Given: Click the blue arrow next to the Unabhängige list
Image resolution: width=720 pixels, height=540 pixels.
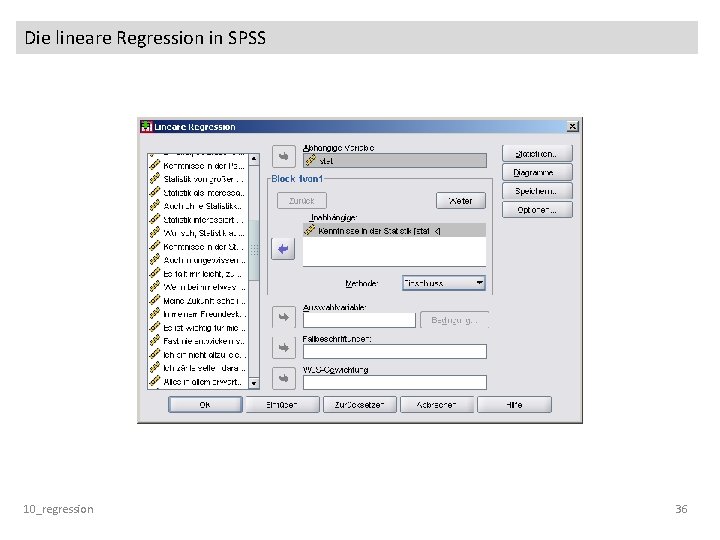Looking at the screenshot, I should 283,249.
